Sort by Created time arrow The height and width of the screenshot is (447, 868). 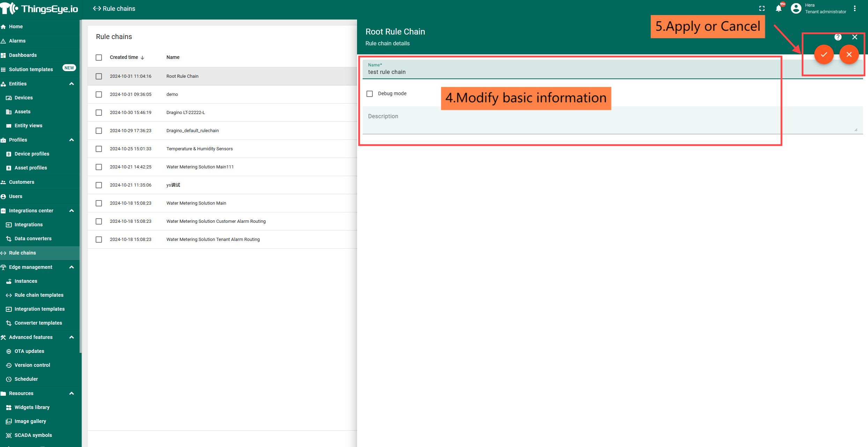[x=142, y=58]
